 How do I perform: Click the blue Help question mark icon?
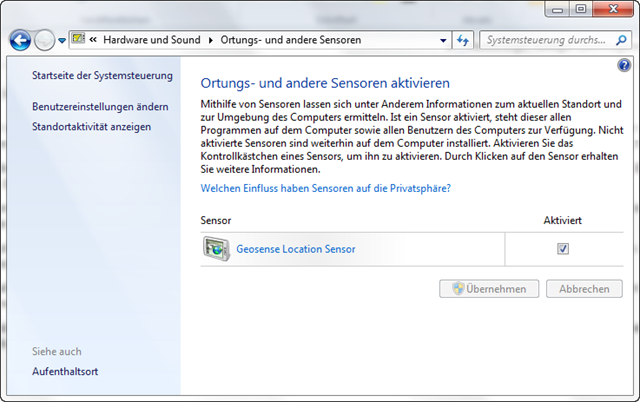624,65
